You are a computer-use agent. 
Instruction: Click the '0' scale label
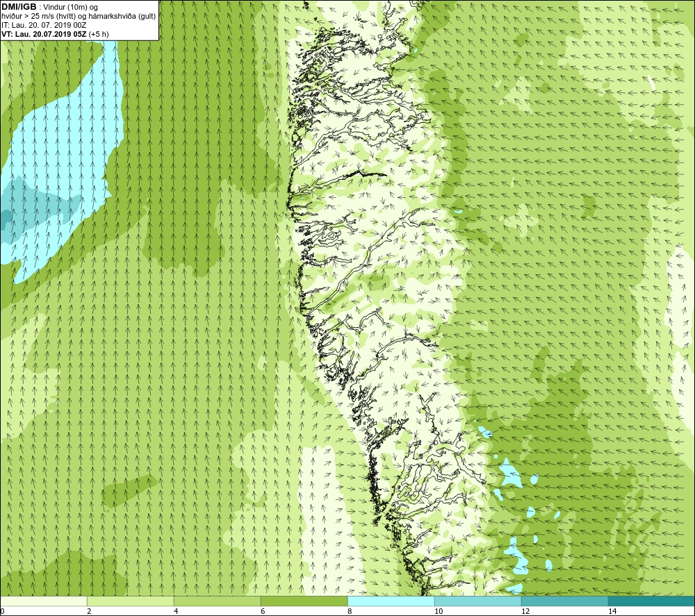click(x=2, y=611)
